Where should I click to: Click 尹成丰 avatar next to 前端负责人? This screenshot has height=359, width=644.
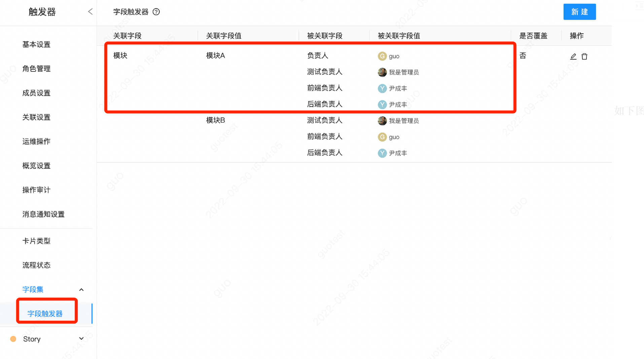tap(382, 88)
